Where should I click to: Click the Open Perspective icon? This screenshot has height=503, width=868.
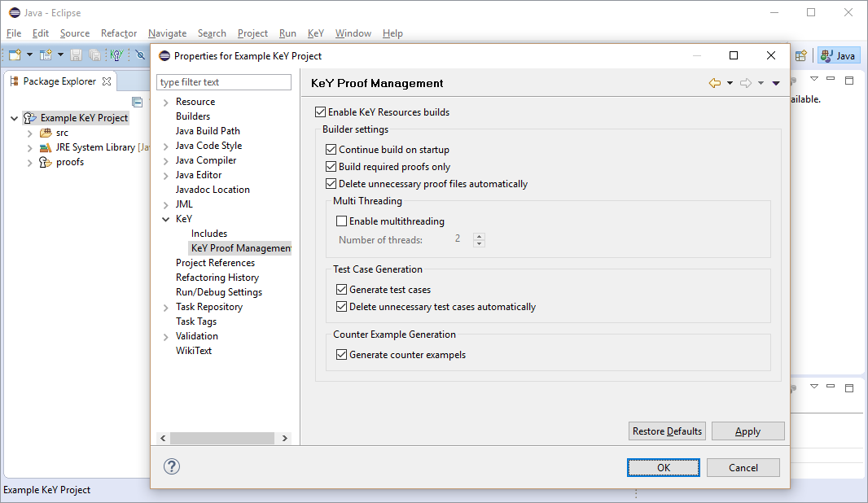(801, 55)
